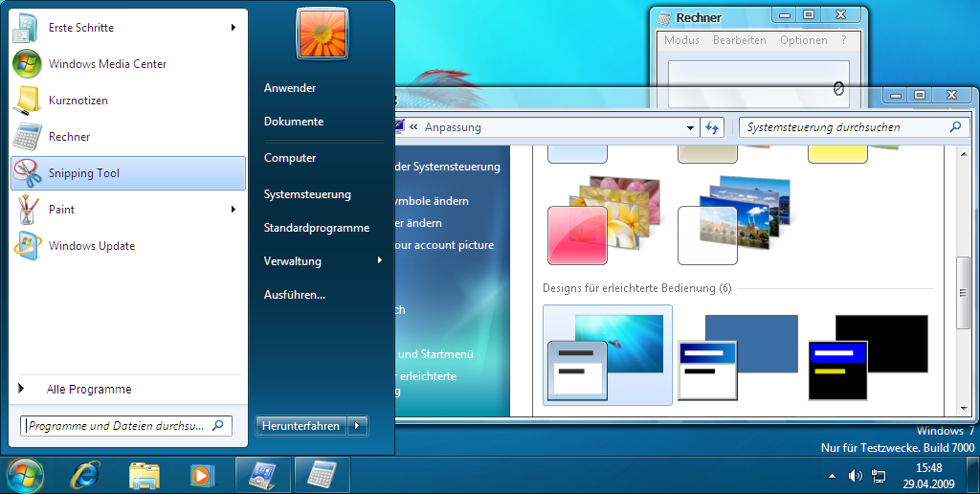
Task: Click refresh icon beside Anpassung address bar
Action: point(712,127)
